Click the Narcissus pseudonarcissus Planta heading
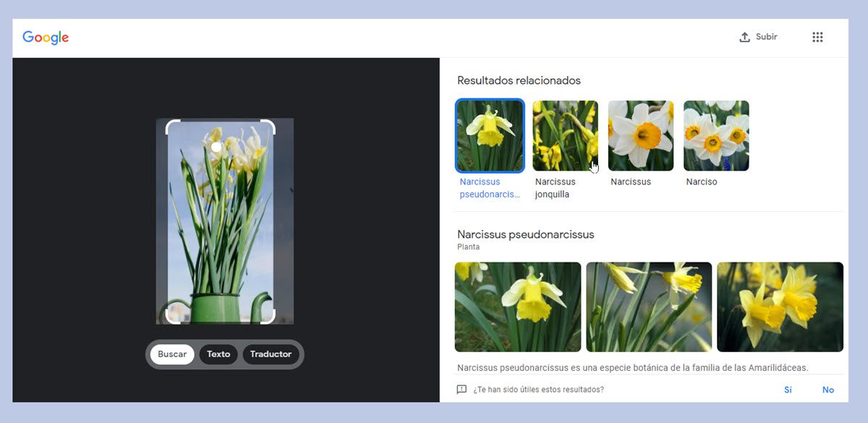 (x=526, y=234)
